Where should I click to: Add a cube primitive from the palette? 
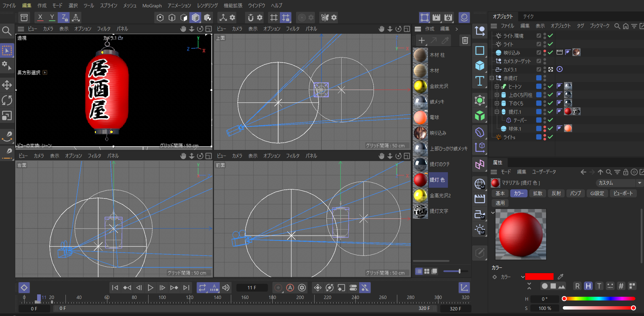[480, 65]
